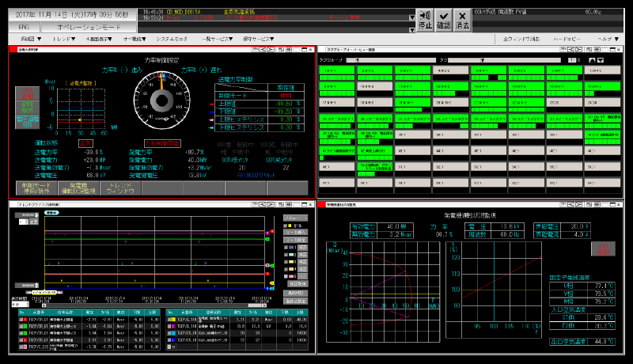Click the トレンドウィンドウ function button

click(x=119, y=188)
